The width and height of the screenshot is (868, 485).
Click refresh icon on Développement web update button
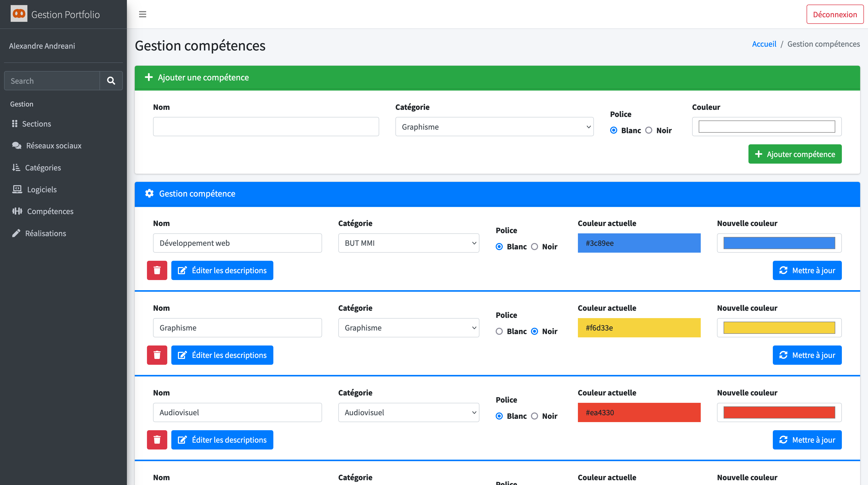783,270
